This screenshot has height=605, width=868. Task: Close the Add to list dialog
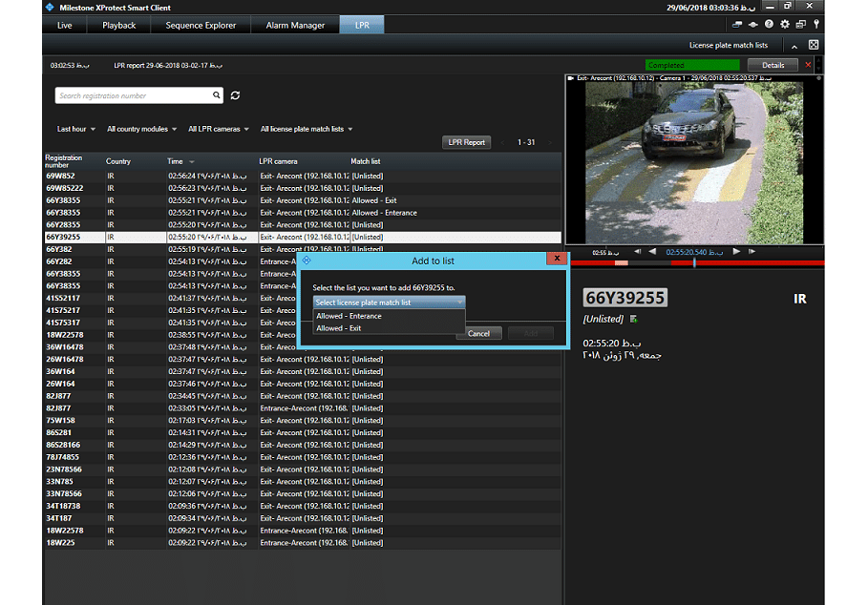point(557,259)
